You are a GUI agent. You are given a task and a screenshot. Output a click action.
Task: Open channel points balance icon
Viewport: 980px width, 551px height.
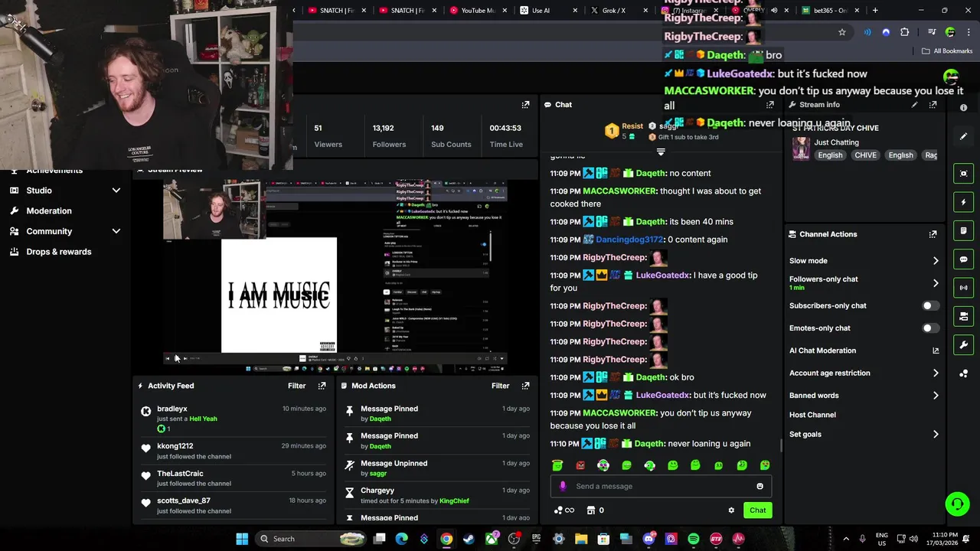point(563,510)
